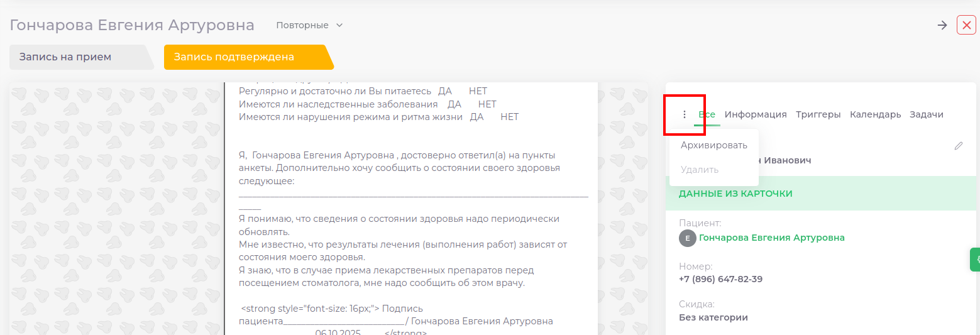Open the Календарь tab
This screenshot has width=980, height=335.
point(875,114)
